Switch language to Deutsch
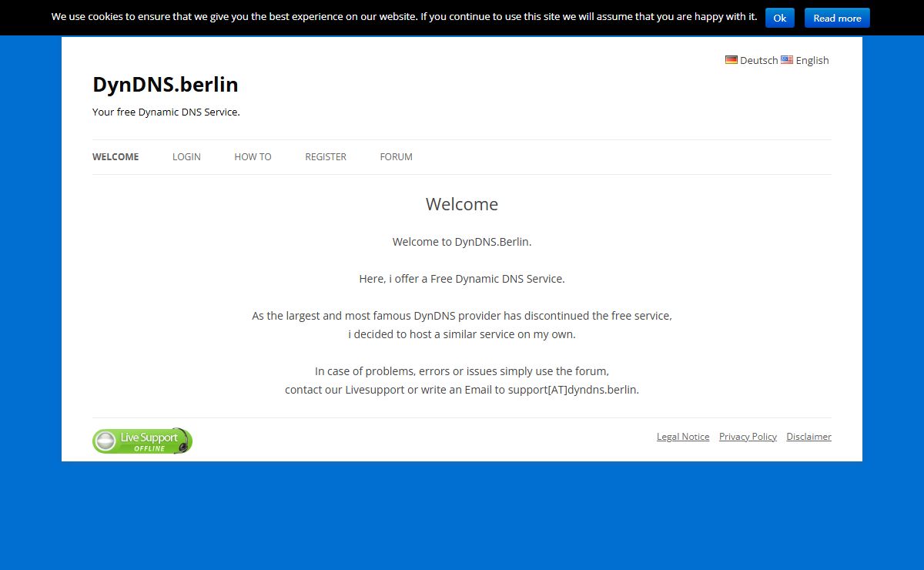The image size is (924, 570). coord(758,60)
